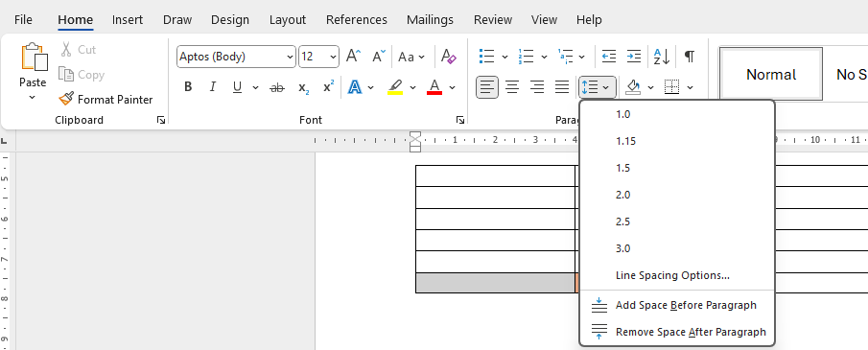The height and width of the screenshot is (350, 868).
Task: Click the Multilevel List icon
Action: coord(566,57)
